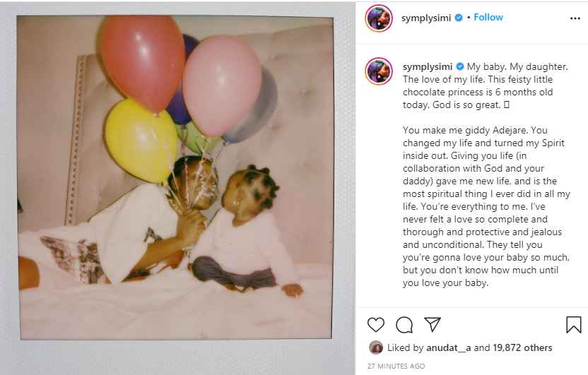
Task: Click the yellow balloon in the photo
Action: pyautogui.click(x=141, y=141)
